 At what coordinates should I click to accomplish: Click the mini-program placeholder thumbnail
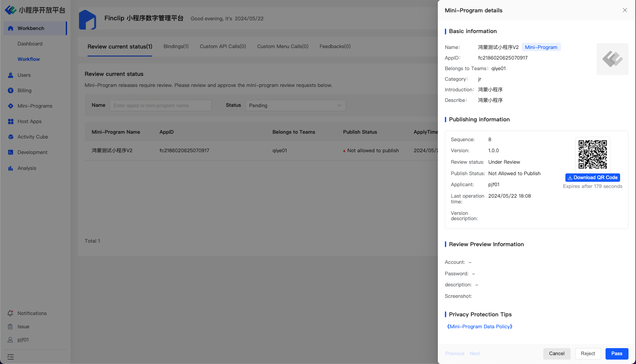[612, 59]
